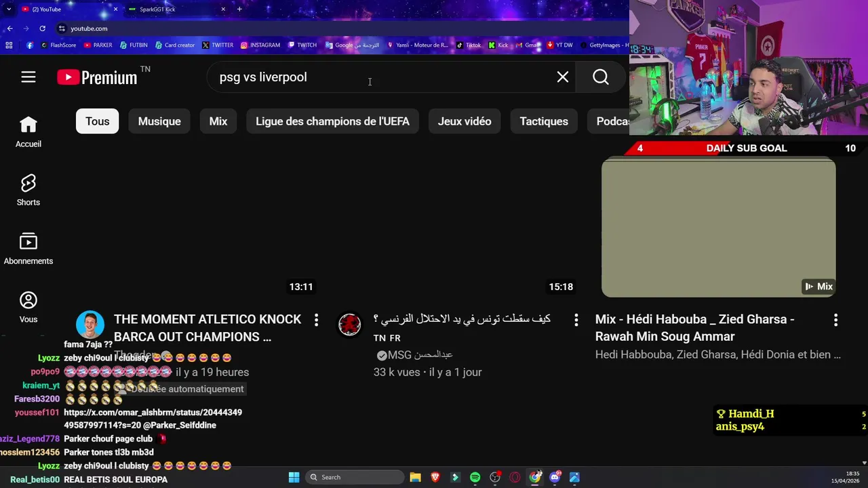Open the FlashScore bookmark
Screen dimensions: 868x488
58,45
